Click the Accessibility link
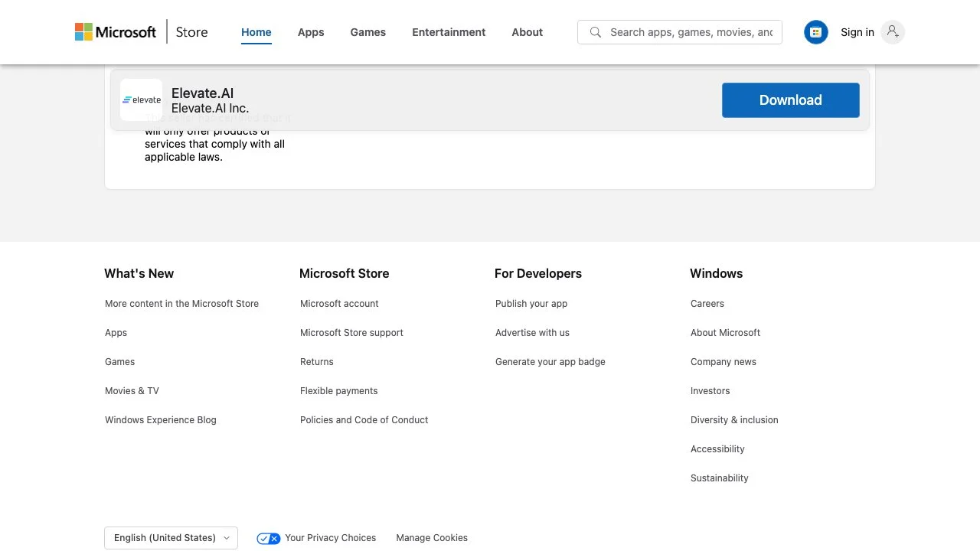The width and height of the screenshot is (980, 551). click(717, 449)
